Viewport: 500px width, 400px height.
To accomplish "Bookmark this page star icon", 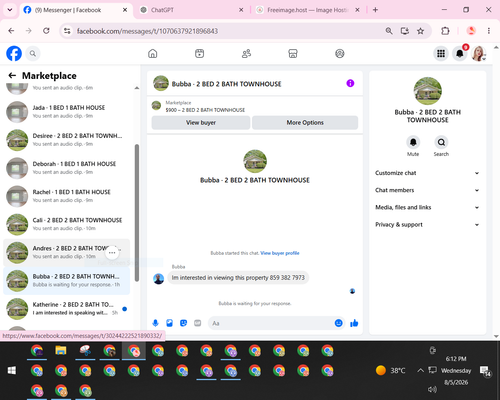I will pyautogui.click(x=421, y=31).
